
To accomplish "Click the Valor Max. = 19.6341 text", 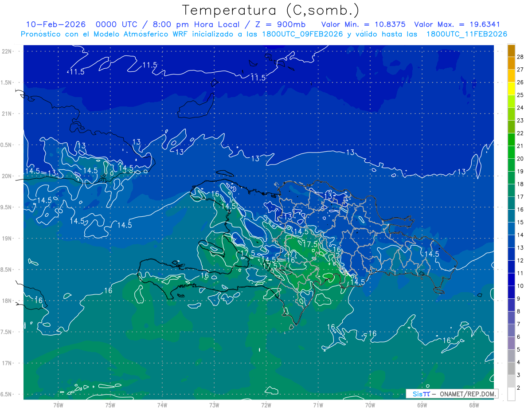I will click(457, 24).
